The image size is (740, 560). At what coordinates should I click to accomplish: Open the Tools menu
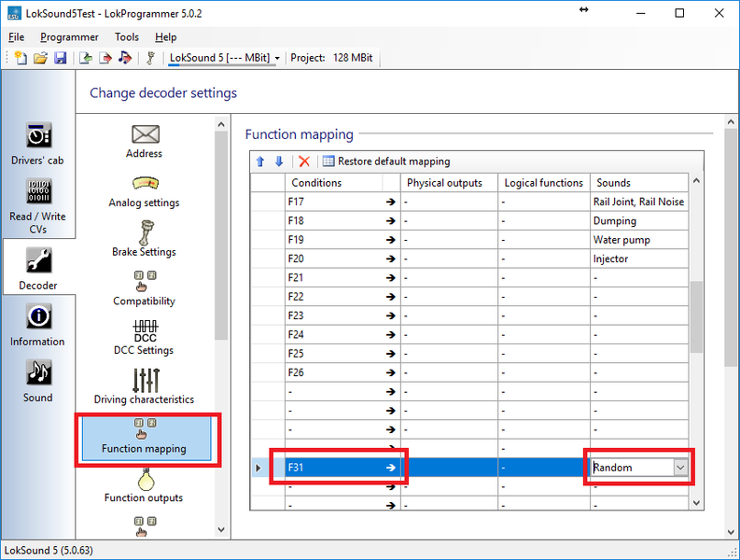click(x=127, y=36)
